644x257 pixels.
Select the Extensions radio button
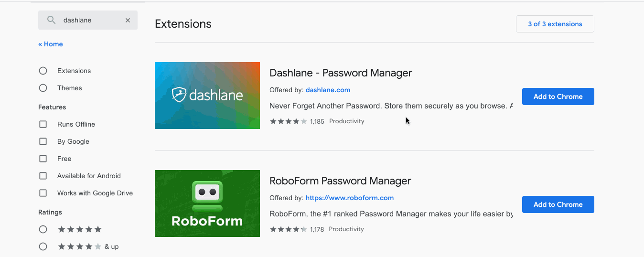click(43, 71)
